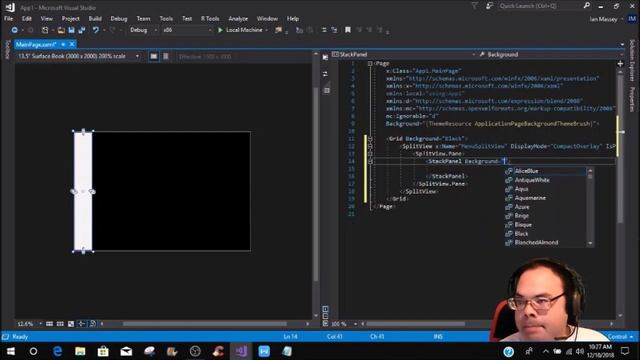Click the split-editor plus icon

click(620, 64)
